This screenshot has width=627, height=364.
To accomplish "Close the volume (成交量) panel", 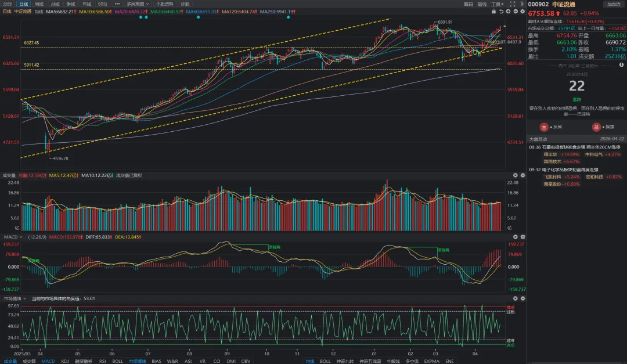I will [x=515, y=175].
